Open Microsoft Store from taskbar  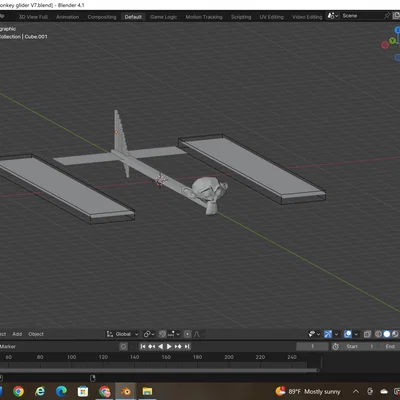tap(83, 391)
